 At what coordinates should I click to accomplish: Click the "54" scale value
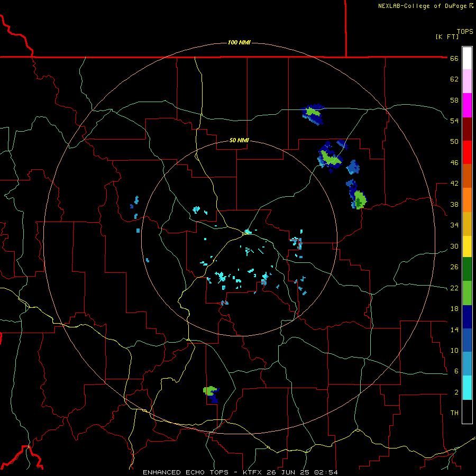[x=454, y=121]
